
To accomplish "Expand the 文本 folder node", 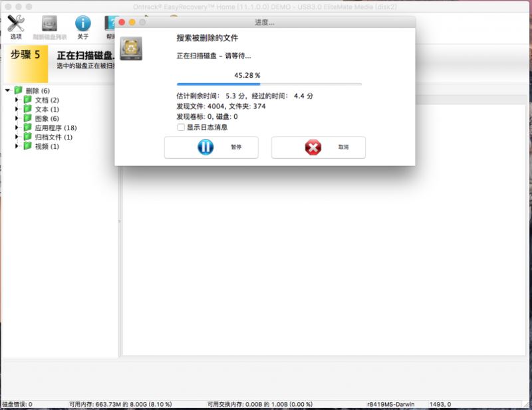I will coord(17,109).
